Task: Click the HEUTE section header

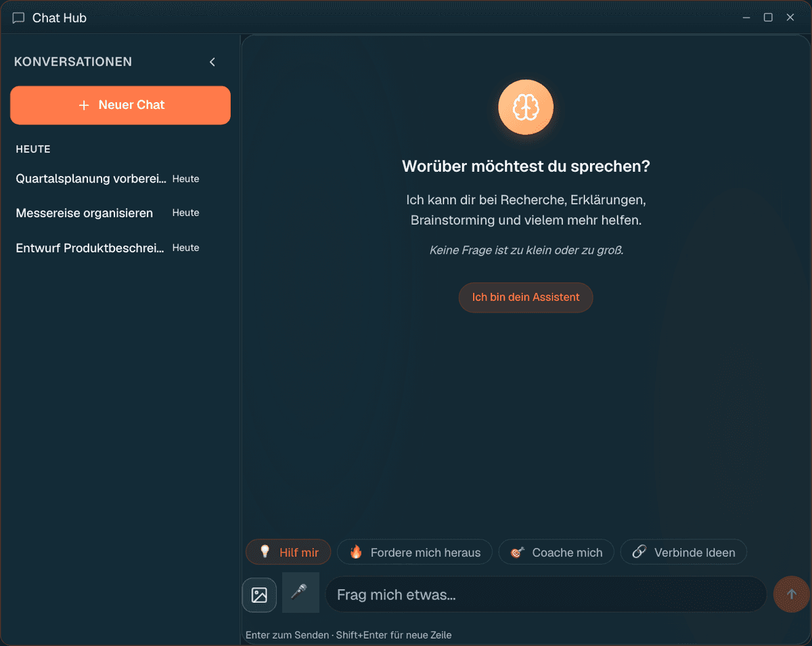Action: [x=33, y=149]
